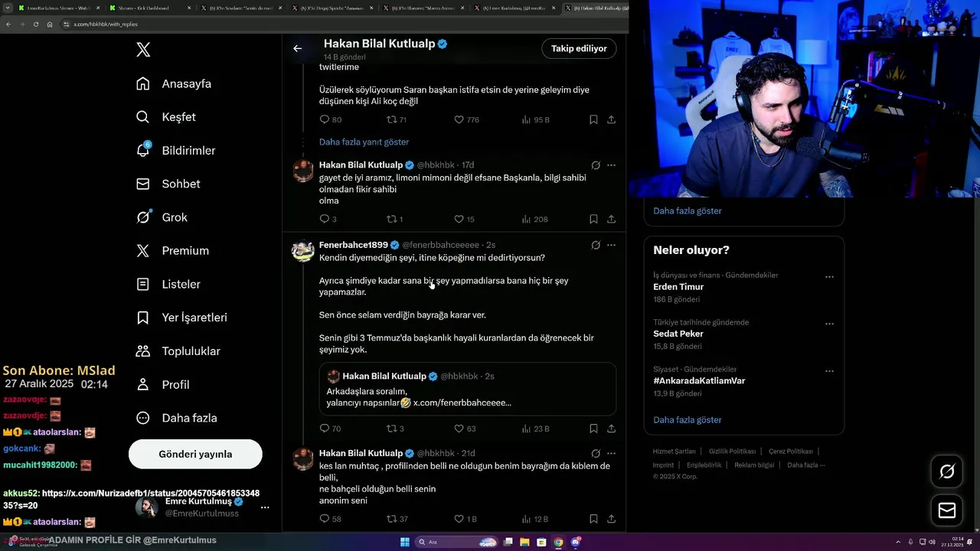Viewport: 980px width, 551px height.
Task: Open Listeler in the sidebar
Action: coord(168,284)
